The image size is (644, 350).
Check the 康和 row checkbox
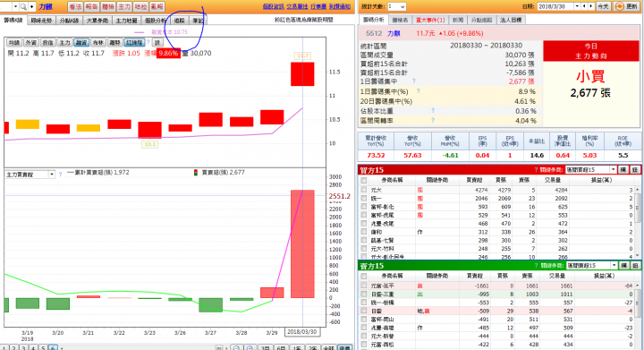[x=363, y=232]
